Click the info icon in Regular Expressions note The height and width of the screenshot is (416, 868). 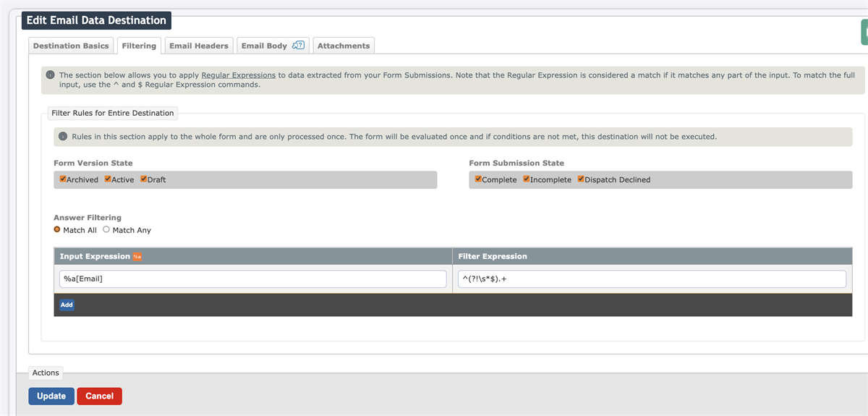(x=51, y=75)
